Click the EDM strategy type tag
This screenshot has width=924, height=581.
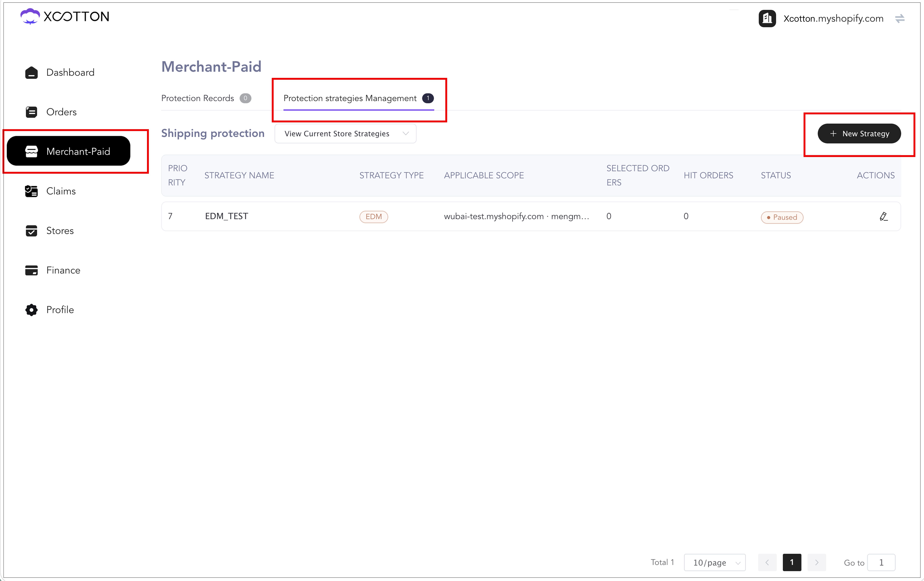[x=373, y=217]
